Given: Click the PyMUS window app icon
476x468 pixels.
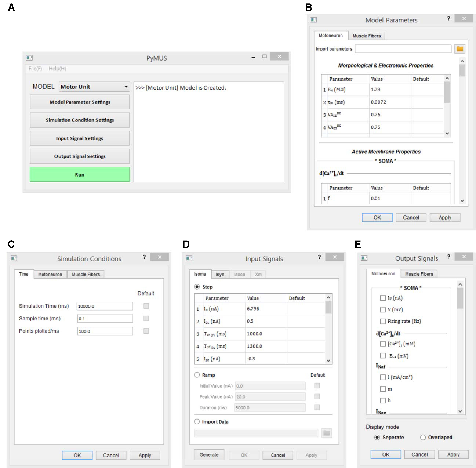Looking at the screenshot, I should (29, 58).
